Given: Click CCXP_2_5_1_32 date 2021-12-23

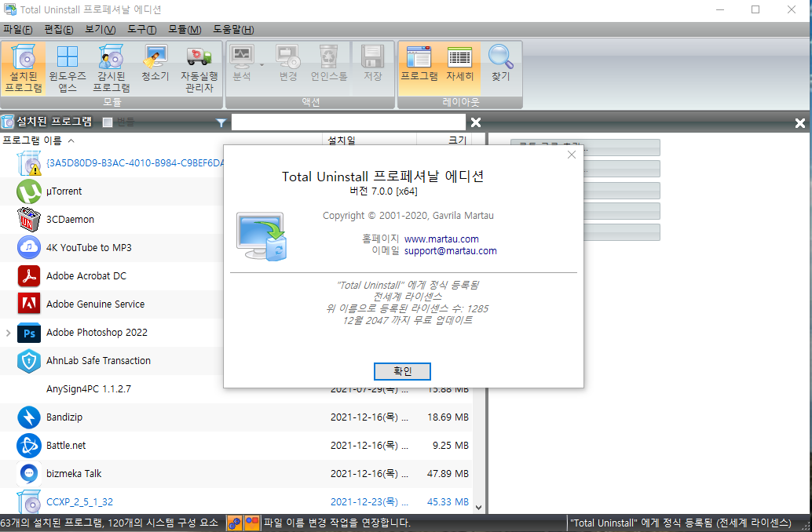Looking at the screenshot, I should pos(369,502).
